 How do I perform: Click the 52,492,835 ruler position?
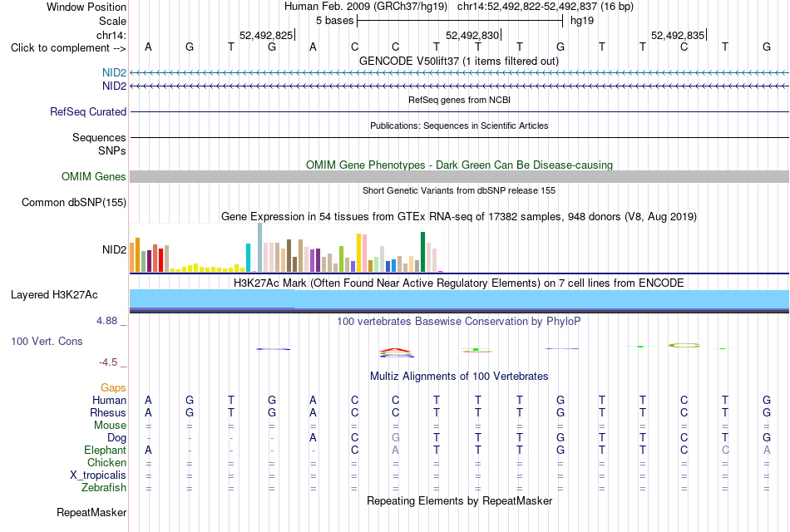678,35
